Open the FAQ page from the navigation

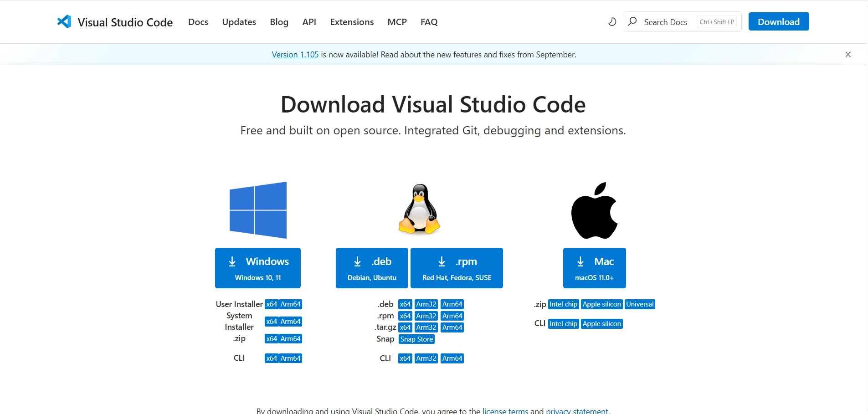[429, 22]
